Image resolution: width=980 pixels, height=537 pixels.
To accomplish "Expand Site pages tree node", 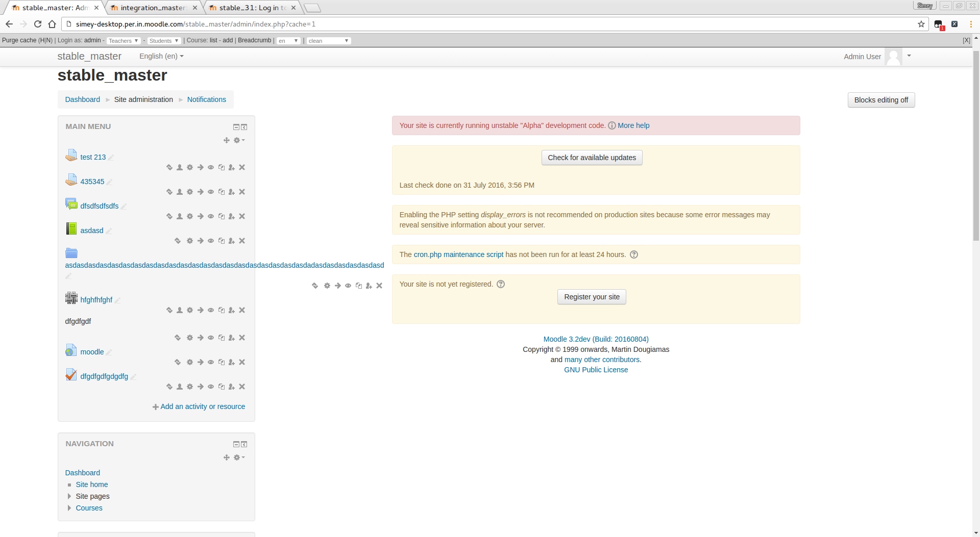I will pos(69,496).
